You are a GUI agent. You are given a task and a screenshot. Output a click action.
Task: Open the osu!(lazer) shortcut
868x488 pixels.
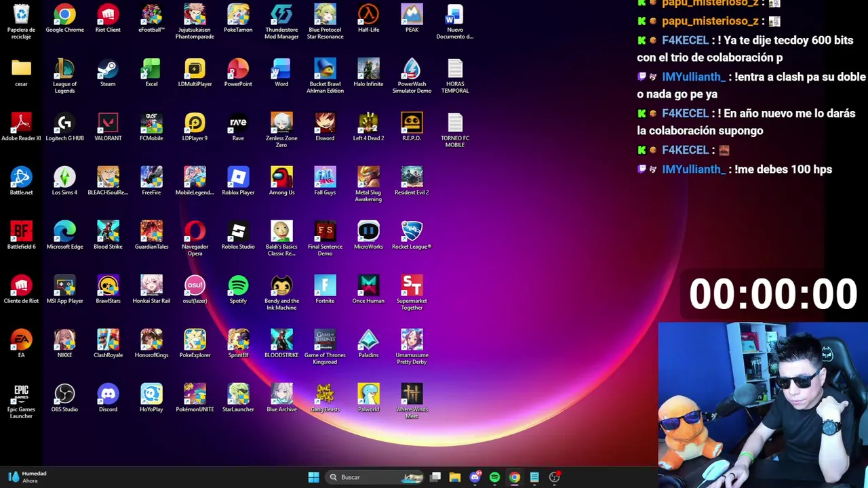(x=195, y=290)
